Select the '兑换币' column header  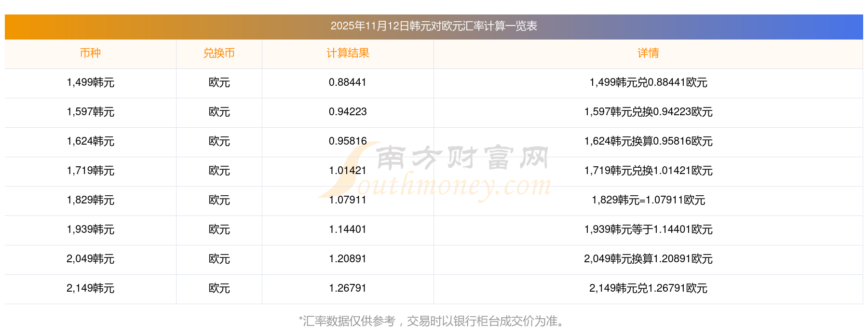coord(219,53)
